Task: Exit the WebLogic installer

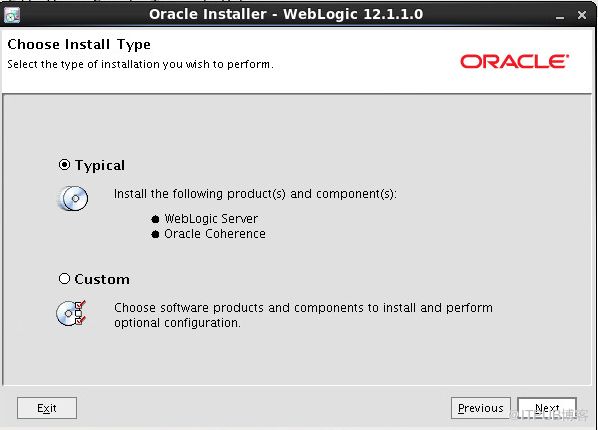Action: 47,408
